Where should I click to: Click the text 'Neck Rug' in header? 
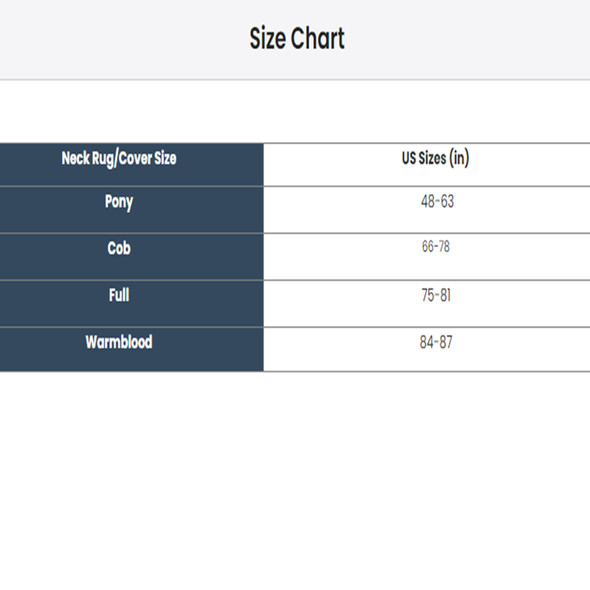click(88, 158)
